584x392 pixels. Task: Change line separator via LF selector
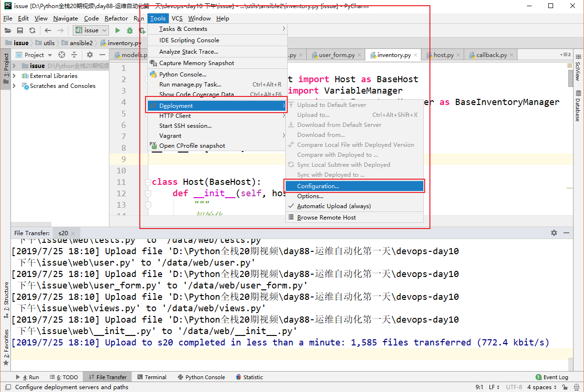pyautogui.click(x=494, y=387)
